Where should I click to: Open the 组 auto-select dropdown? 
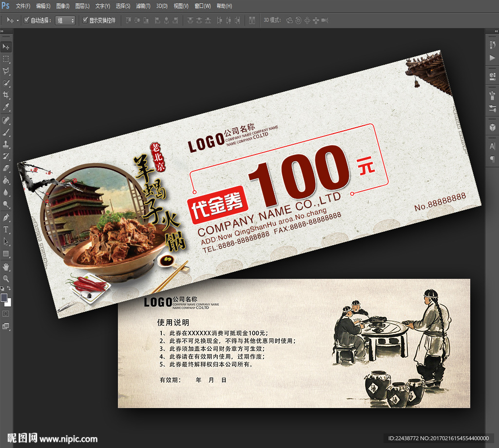pos(65,20)
